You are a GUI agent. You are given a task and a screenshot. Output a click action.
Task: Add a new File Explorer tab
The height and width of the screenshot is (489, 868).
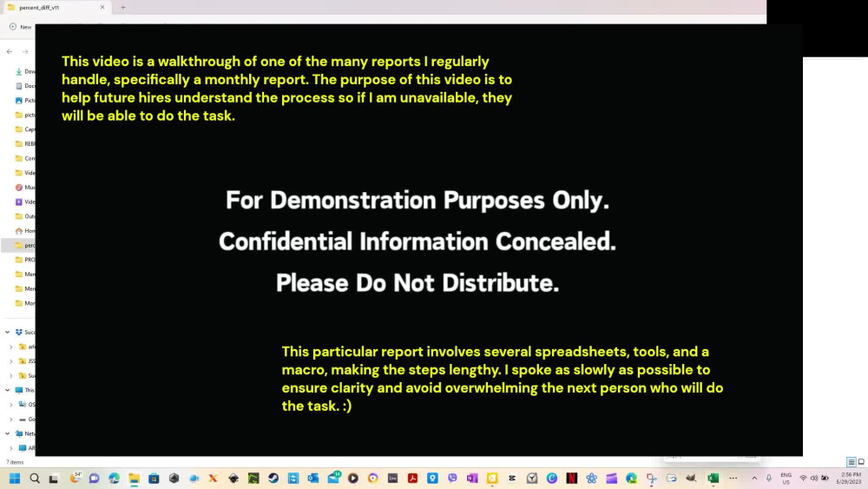123,7
